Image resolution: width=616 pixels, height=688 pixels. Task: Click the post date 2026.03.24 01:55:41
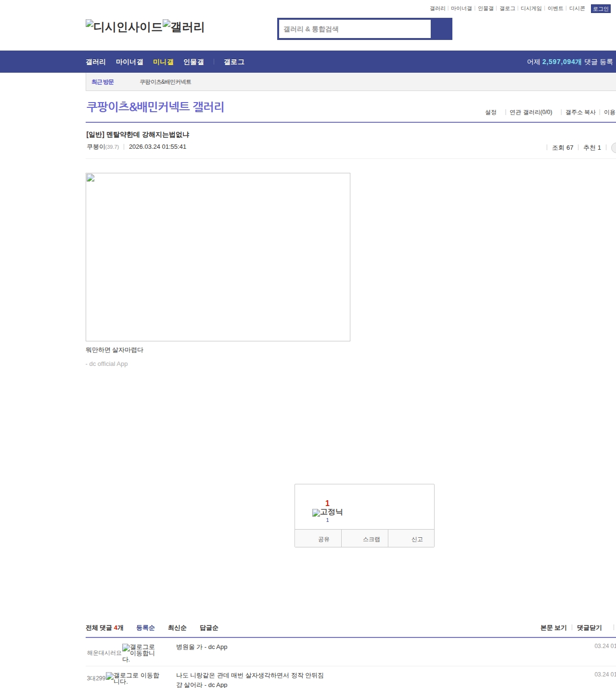click(157, 147)
